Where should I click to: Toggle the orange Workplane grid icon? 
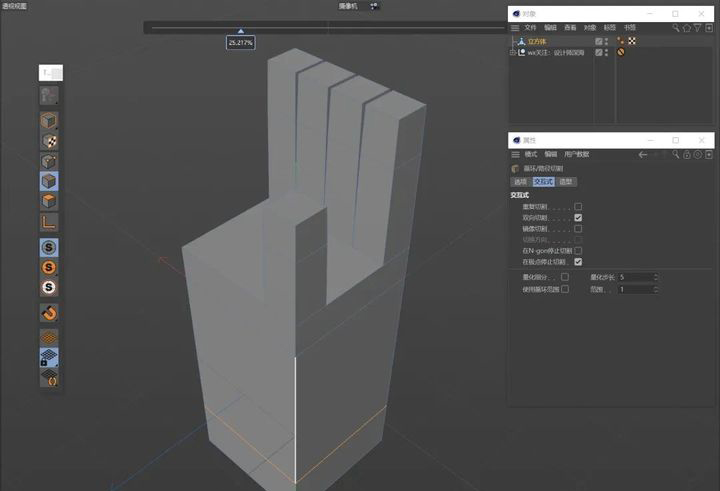tap(49, 338)
